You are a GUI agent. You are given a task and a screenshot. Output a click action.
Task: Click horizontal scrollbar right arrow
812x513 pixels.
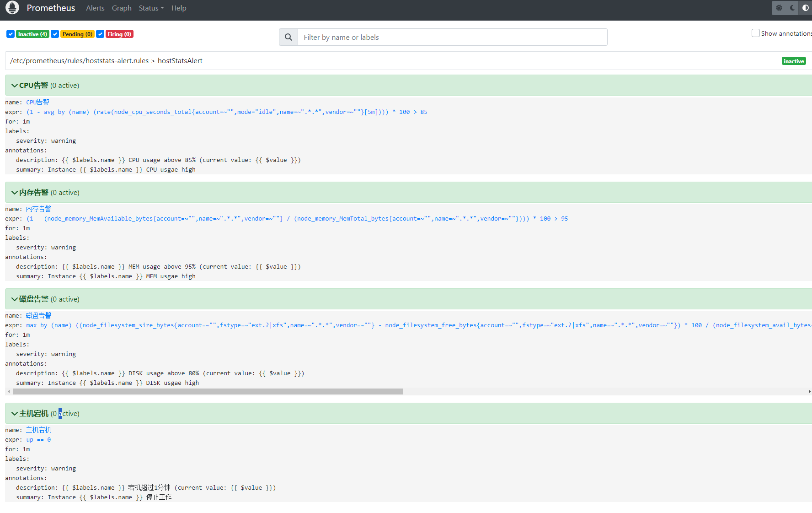coord(809,391)
